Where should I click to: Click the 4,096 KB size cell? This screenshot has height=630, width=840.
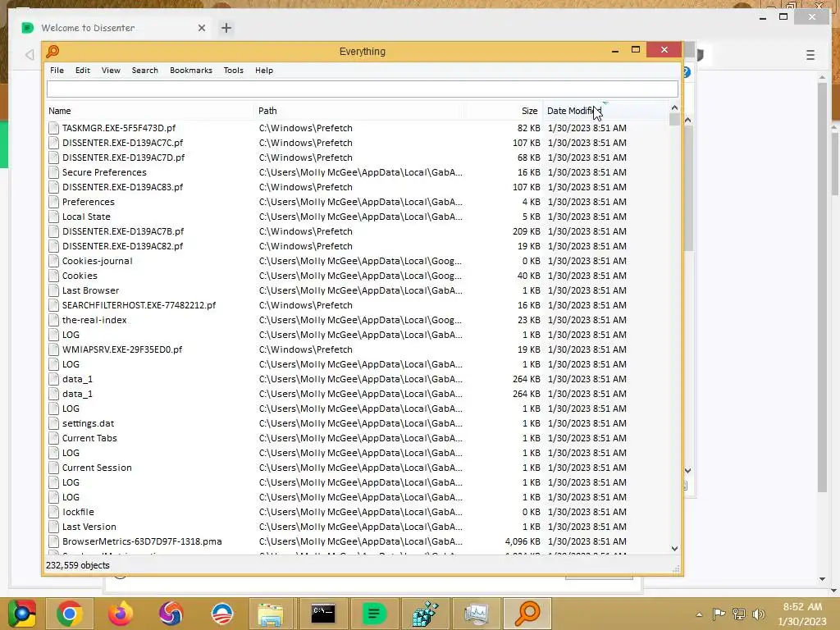pos(523,541)
